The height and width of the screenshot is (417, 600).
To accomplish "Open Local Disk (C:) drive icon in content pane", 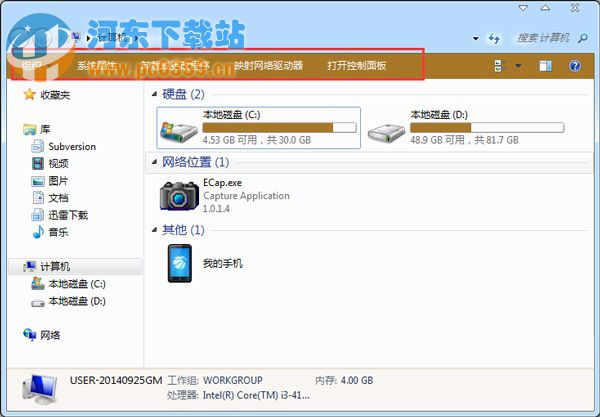I will 179,132.
